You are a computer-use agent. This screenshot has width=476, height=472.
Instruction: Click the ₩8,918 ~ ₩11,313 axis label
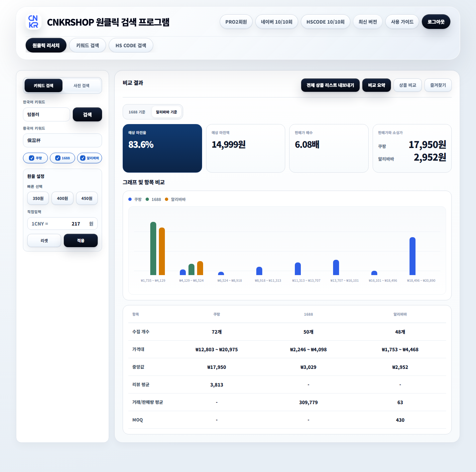click(x=268, y=281)
